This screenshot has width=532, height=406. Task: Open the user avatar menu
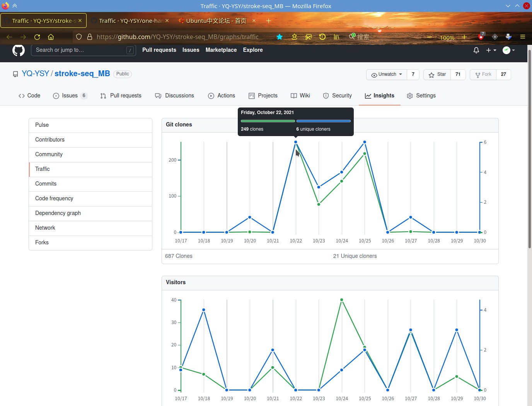[x=509, y=50]
